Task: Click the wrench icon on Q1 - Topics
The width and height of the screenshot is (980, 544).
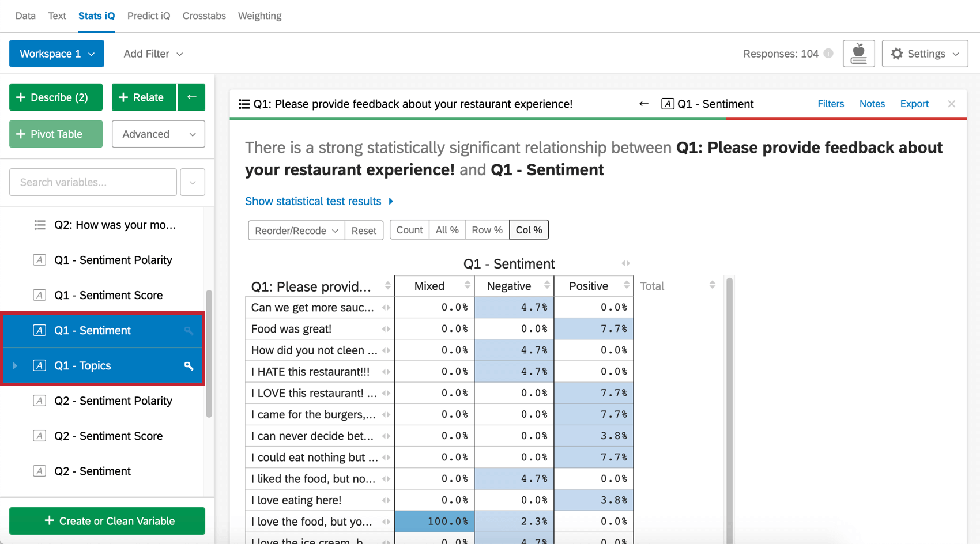Action: pyautogui.click(x=189, y=366)
